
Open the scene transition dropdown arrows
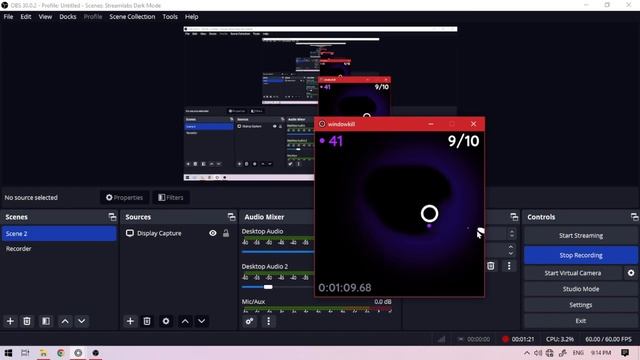512,233
